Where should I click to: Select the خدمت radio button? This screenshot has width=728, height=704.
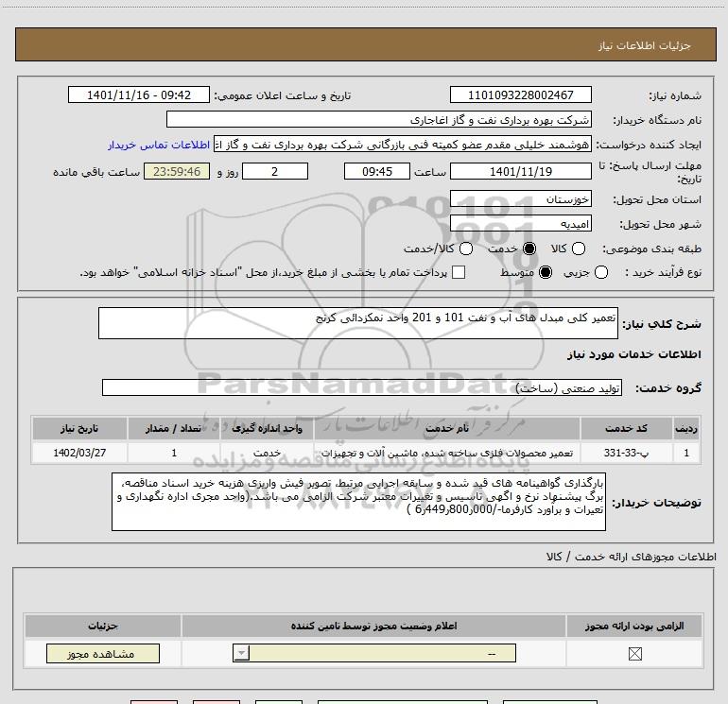529,249
